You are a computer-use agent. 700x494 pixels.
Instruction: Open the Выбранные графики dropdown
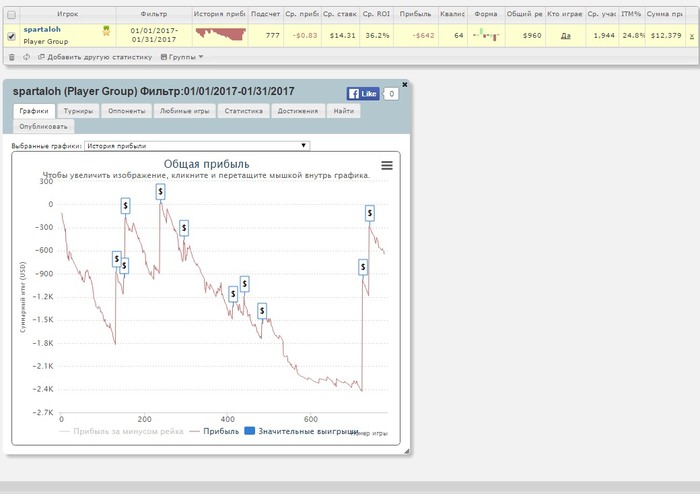[197, 145]
